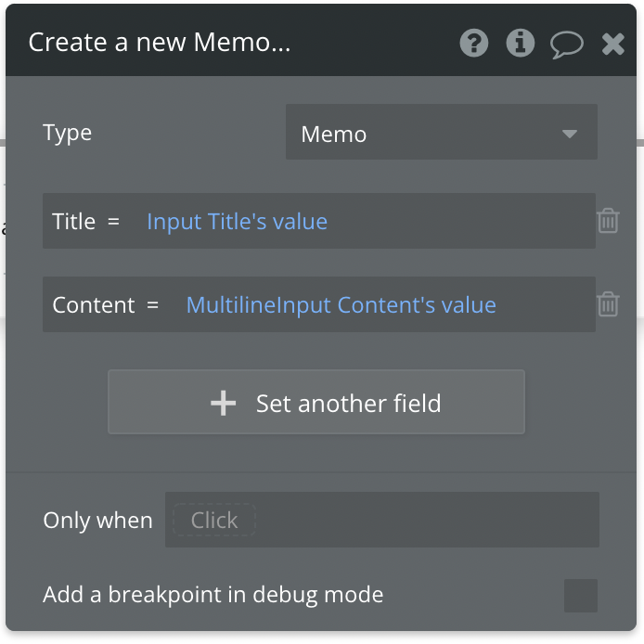Open the help question mark icon
The image size is (644, 644).
[x=474, y=44]
